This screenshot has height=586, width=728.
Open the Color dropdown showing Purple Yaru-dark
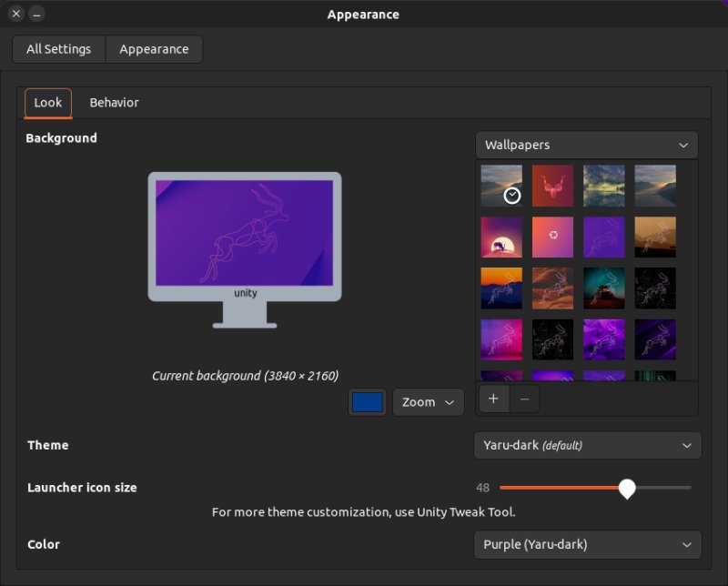pyautogui.click(x=587, y=545)
